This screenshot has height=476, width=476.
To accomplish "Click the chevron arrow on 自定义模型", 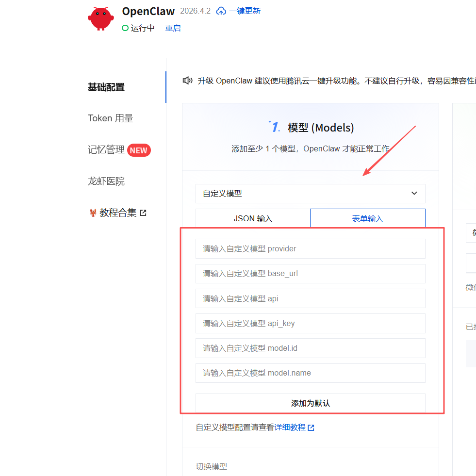I will pos(414,194).
